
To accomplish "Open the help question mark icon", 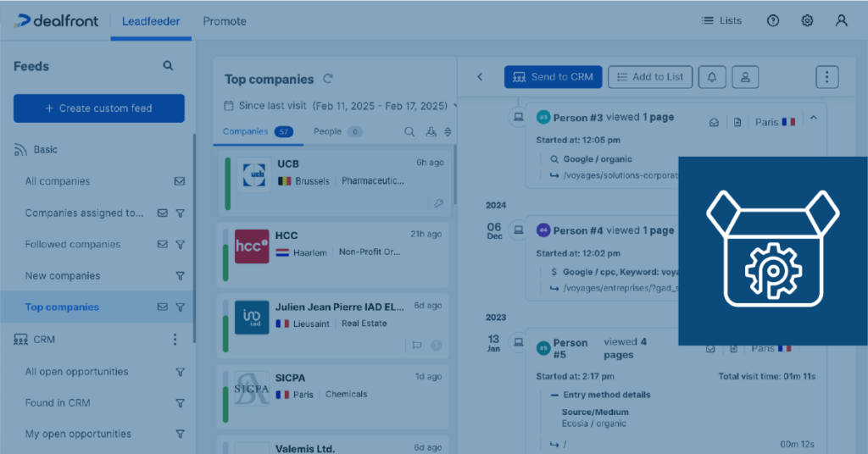I will 773,21.
